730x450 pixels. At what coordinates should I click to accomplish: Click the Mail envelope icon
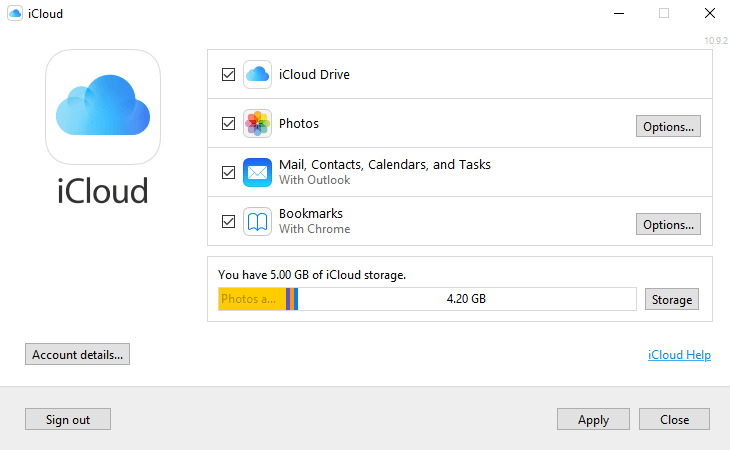coord(257,173)
